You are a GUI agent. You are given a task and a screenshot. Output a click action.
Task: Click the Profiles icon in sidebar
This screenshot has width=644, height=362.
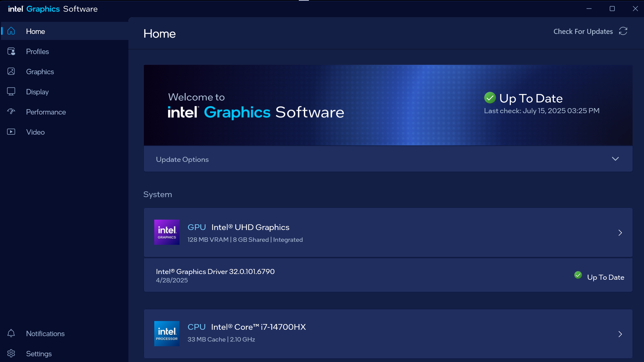point(11,51)
